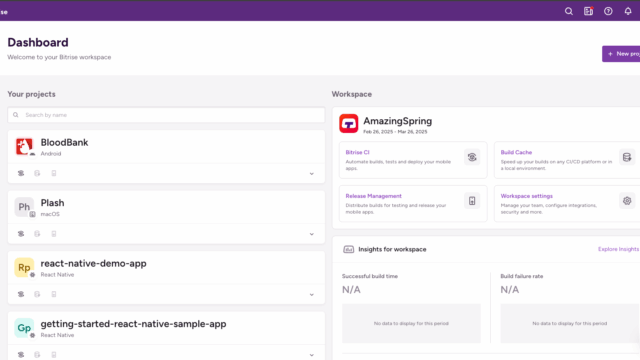Viewport: 640px width, 360px height.
Task: Open Plash project title
Action: click(x=52, y=203)
